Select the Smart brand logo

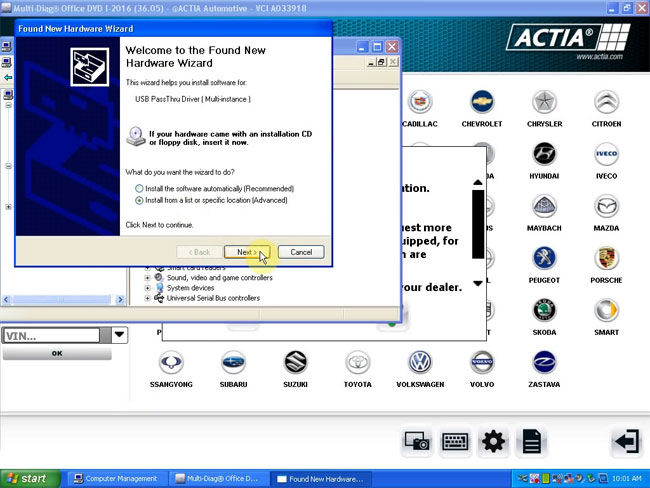coord(606,310)
